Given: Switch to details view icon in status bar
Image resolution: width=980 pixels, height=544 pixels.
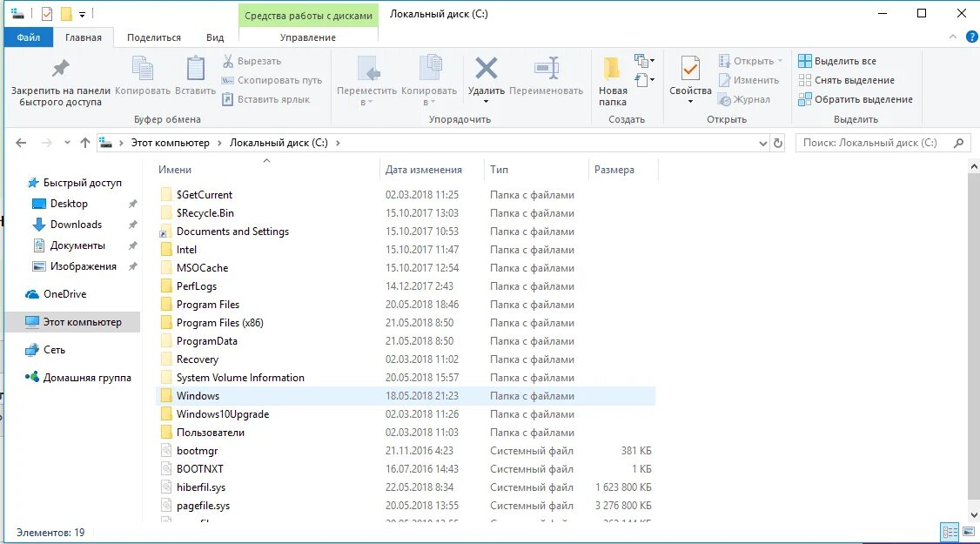Looking at the screenshot, I should coord(950,532).
